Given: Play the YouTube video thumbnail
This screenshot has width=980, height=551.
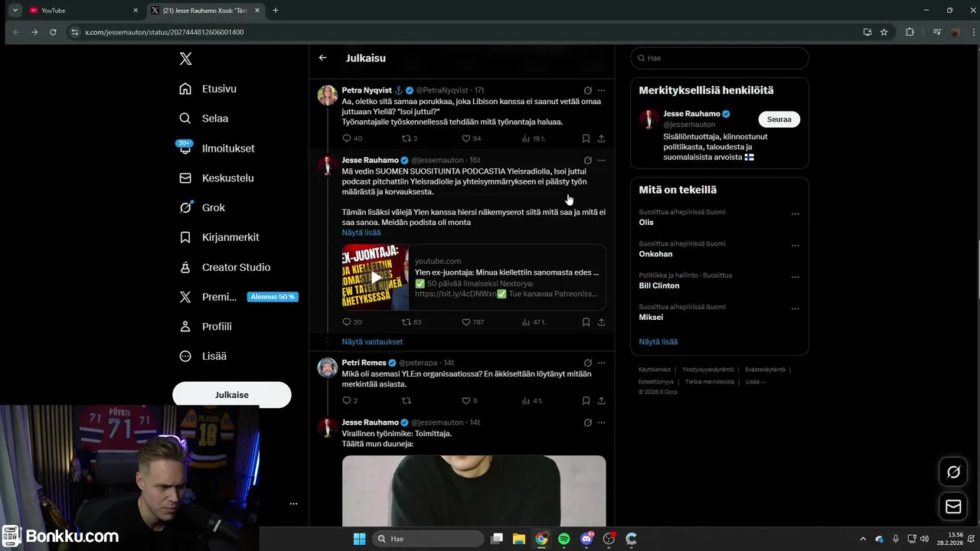Looking at the screenshot, I should click(375, 277).
